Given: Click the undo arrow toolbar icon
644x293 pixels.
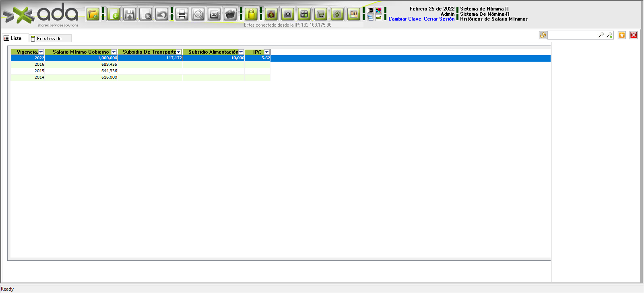Looking at the screenshot, I should tap(162, 15).
